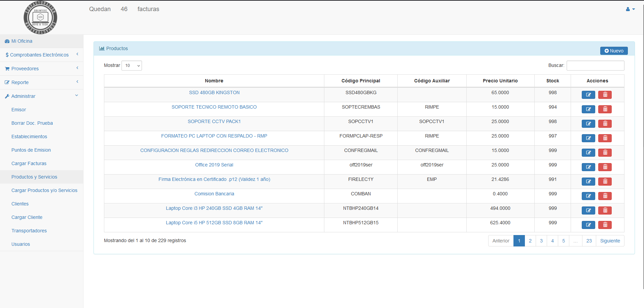This screenshot has width=644, height=308.
Task: Delete Laptop Core i5 HP 512GB product
Action: pos(605,225)
